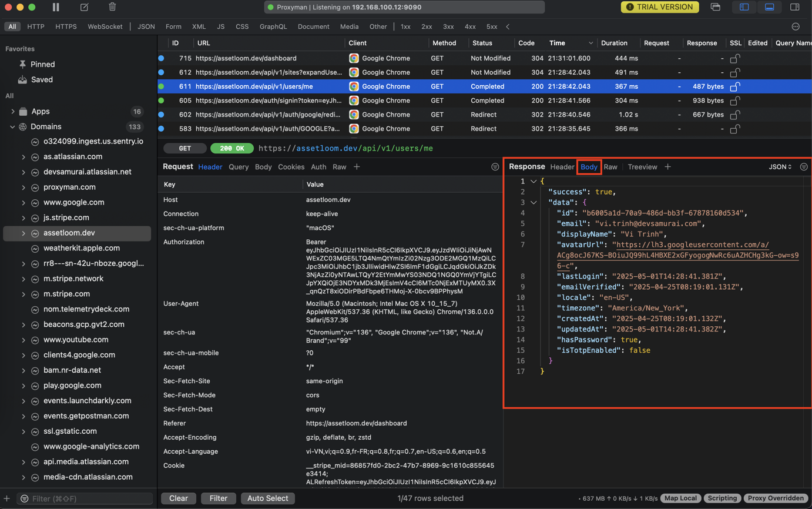Collapse the "data" object at line 3
The height and width of the screenshot is (509, 812).
tap(533, 203)
